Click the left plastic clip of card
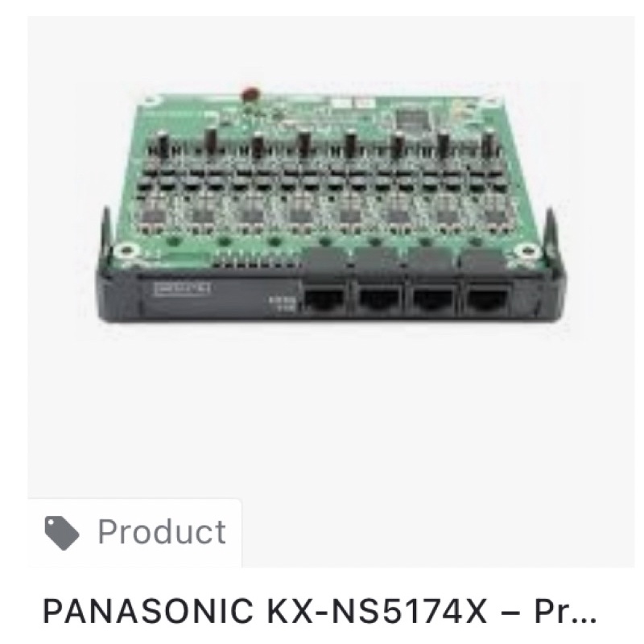The image size is (644, 644). (106, 234)
